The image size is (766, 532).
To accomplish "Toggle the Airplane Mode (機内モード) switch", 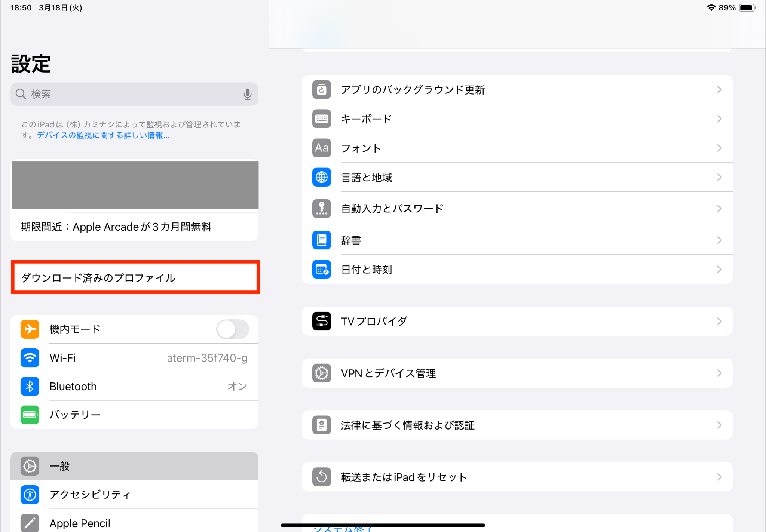I will click(x=232, y=329).
